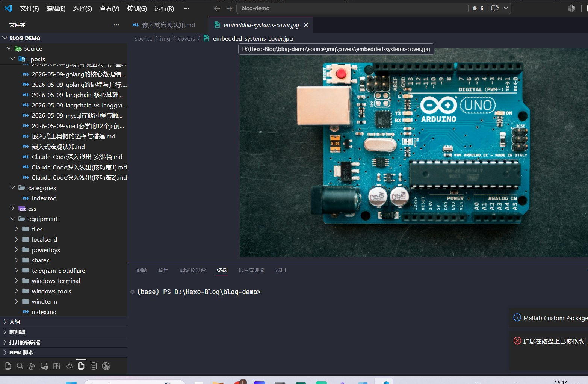Collapse the BLOG-DEMO root folder

5,38
